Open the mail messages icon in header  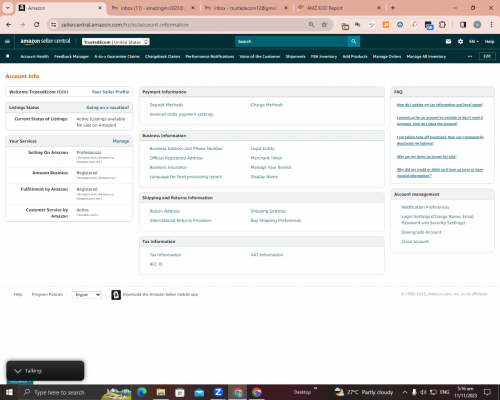pos(448,41)
